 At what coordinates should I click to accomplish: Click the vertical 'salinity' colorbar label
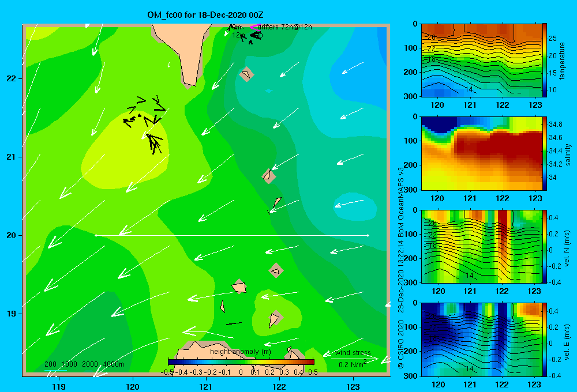(x=568, y=154)
